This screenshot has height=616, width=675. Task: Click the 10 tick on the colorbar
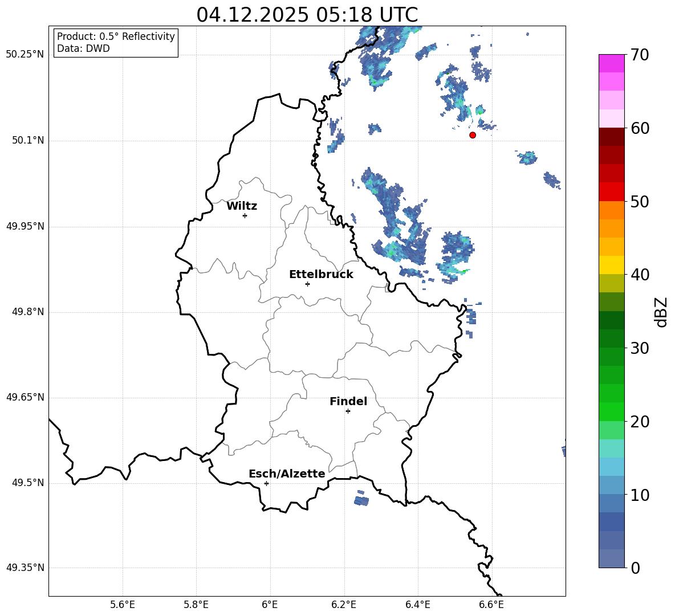(x=639, y=495)
